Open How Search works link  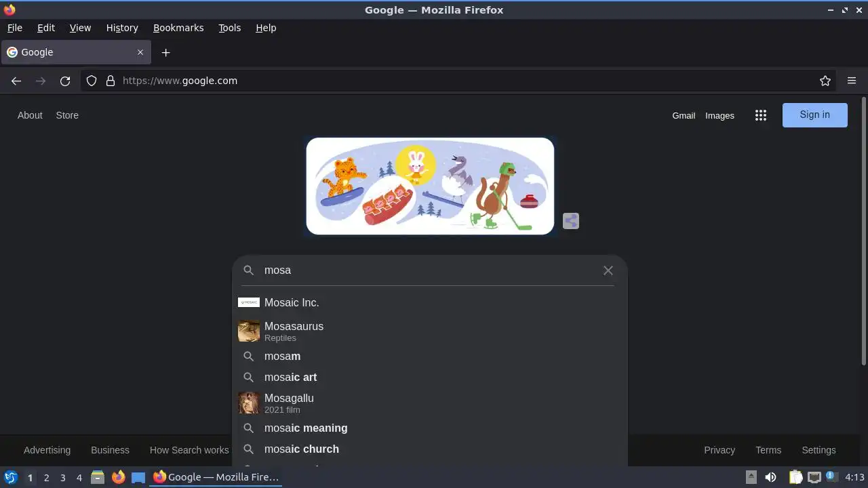point(189,450)
